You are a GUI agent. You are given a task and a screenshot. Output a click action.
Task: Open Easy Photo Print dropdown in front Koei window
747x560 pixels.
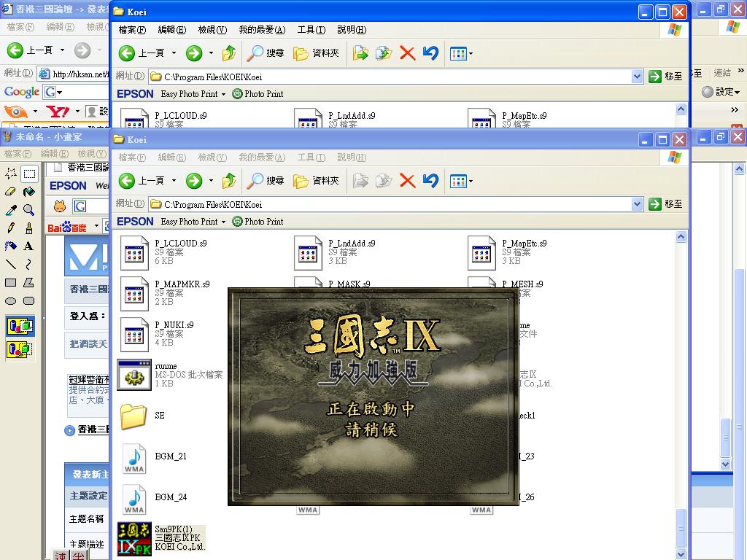point(223,222)
